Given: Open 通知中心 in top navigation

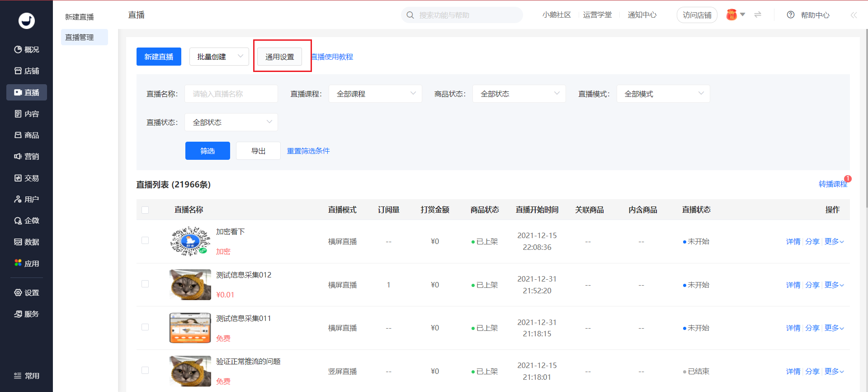Looking at the screenshot, I should click(x=642, y=15).
